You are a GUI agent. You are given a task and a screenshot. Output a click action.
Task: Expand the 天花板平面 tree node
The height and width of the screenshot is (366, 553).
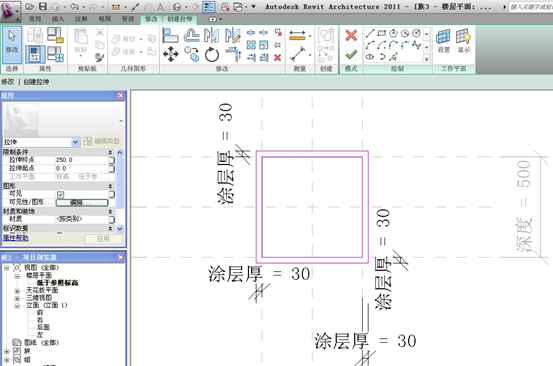coord(17,291)
